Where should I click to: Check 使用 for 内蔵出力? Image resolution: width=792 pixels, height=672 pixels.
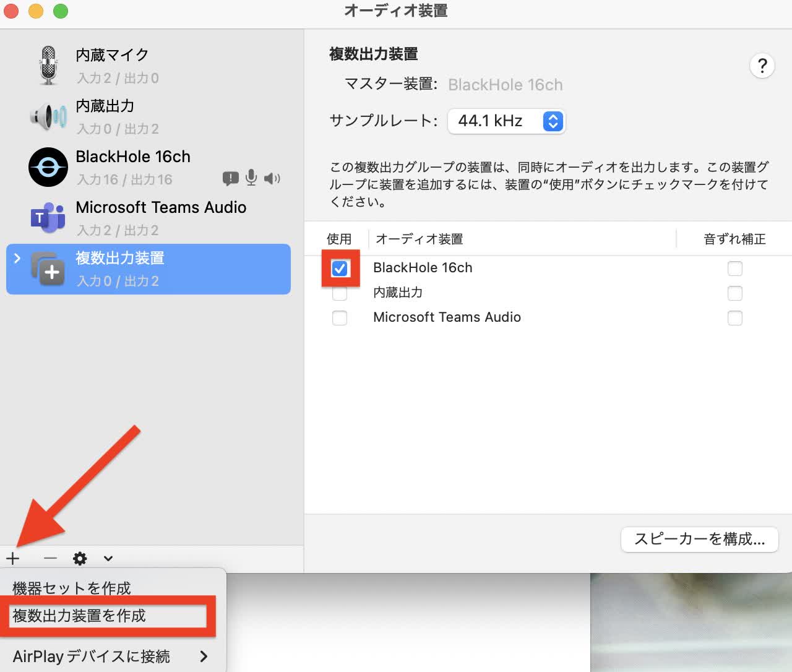340,293
